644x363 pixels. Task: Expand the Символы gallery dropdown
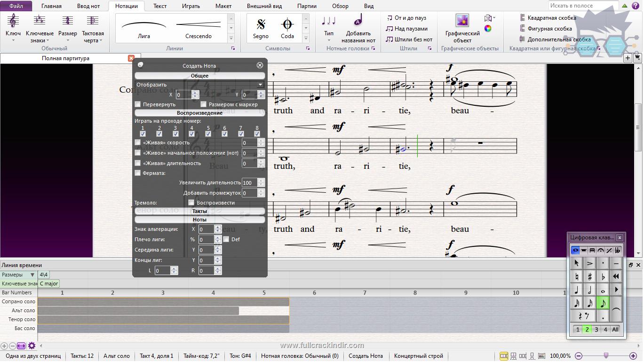coord(306,38)
